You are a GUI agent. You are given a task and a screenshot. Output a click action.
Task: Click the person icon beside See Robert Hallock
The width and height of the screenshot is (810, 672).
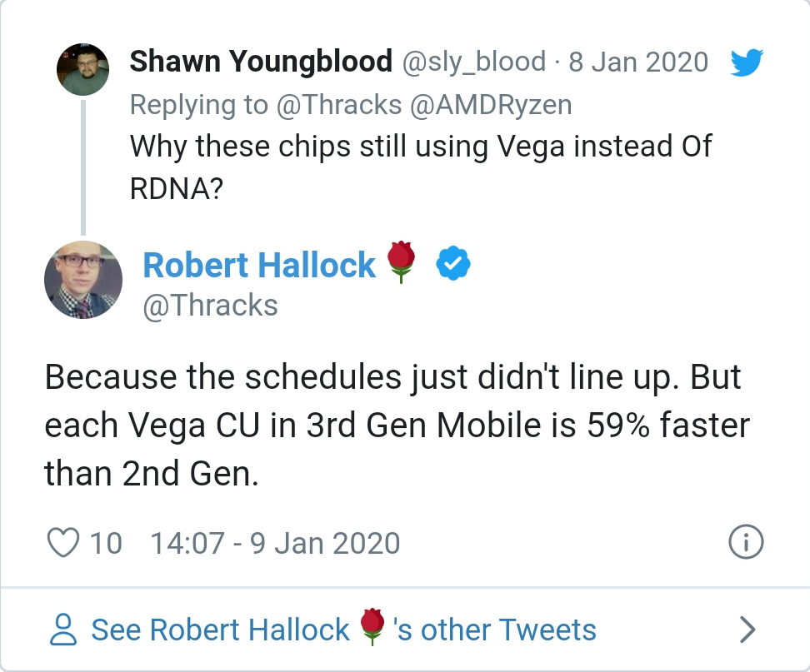pos(63,630)
